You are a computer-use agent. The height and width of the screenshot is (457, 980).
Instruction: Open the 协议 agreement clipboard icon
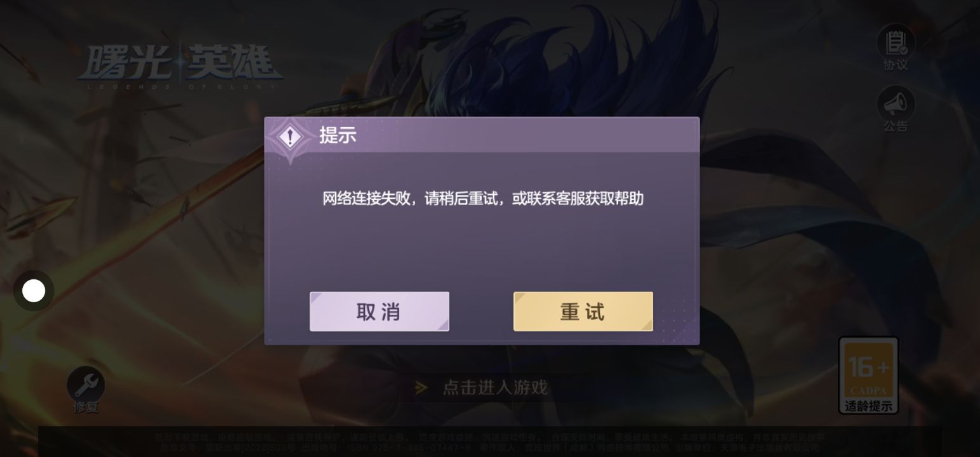click(x=896, y=42)
